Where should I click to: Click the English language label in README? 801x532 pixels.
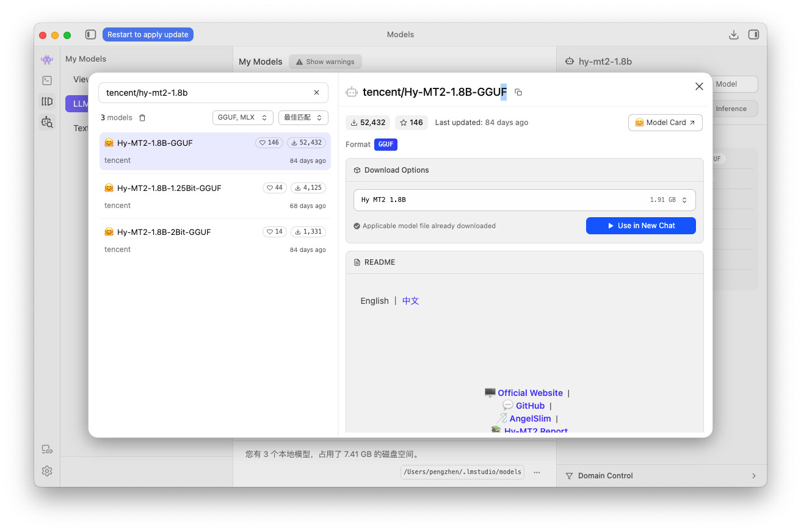[x=374, y=301]
